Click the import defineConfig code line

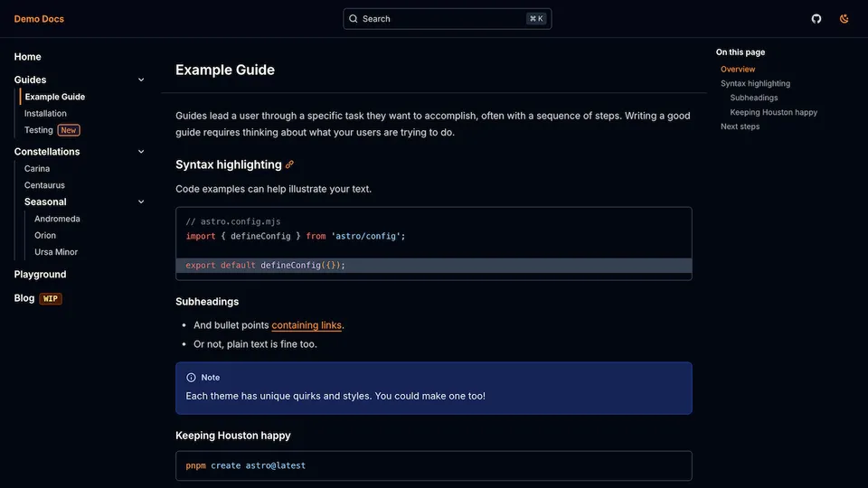point(296,236)
